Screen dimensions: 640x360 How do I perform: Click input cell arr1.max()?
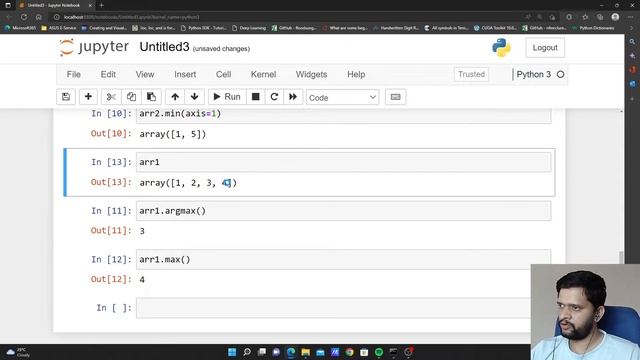[x=343, y=259]
